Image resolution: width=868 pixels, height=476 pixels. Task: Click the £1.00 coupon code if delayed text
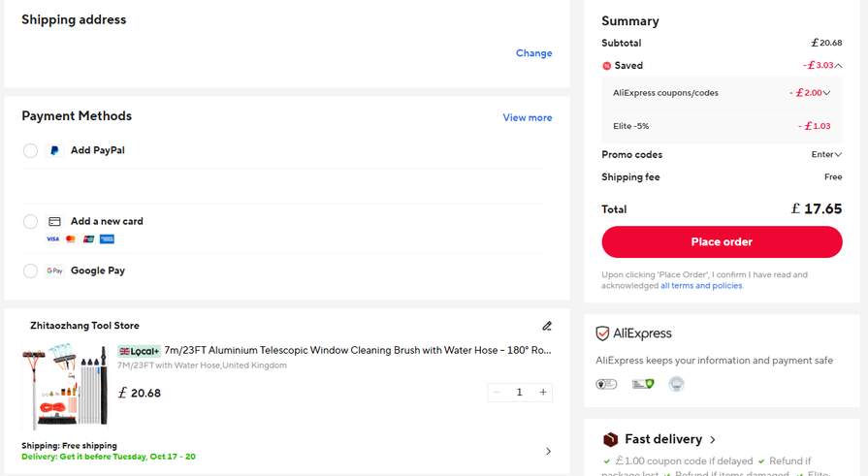(x=684, y=461)
